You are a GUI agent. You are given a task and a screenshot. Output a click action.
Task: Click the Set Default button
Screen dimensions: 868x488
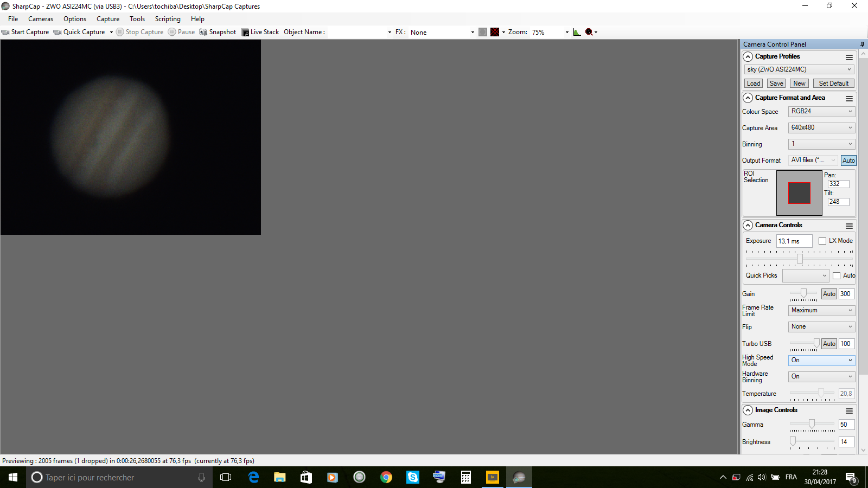click(834, 84)
